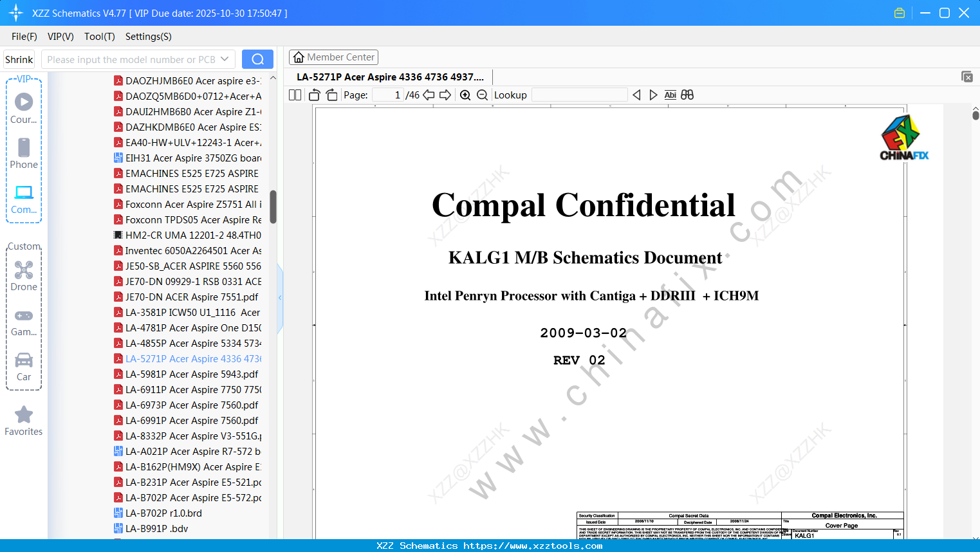Open JE70-DN 09929-1 RSB 0331 file

187,282
